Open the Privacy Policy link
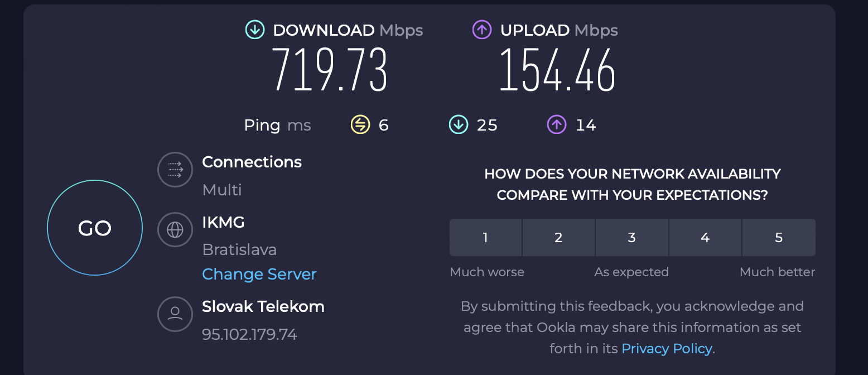 tap(667, 349)
